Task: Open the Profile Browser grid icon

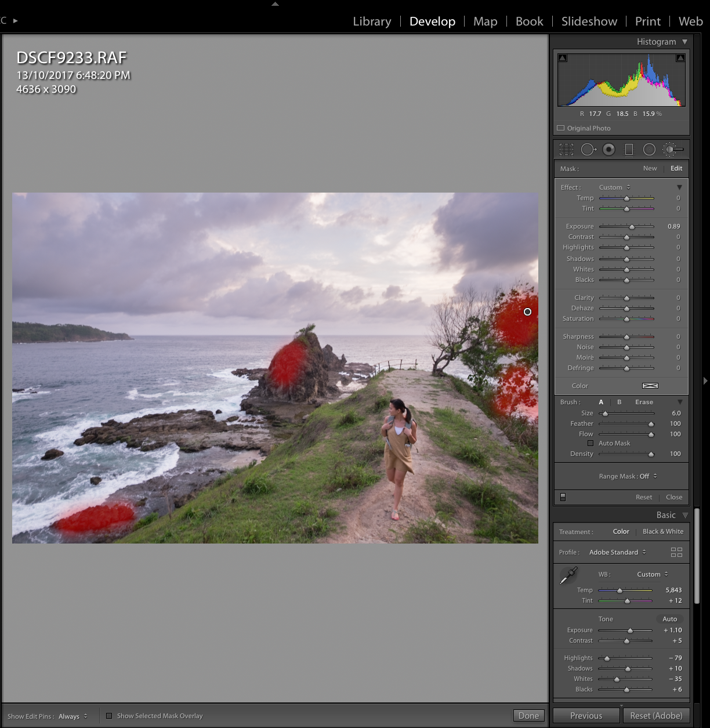Action: pos(676,552)
